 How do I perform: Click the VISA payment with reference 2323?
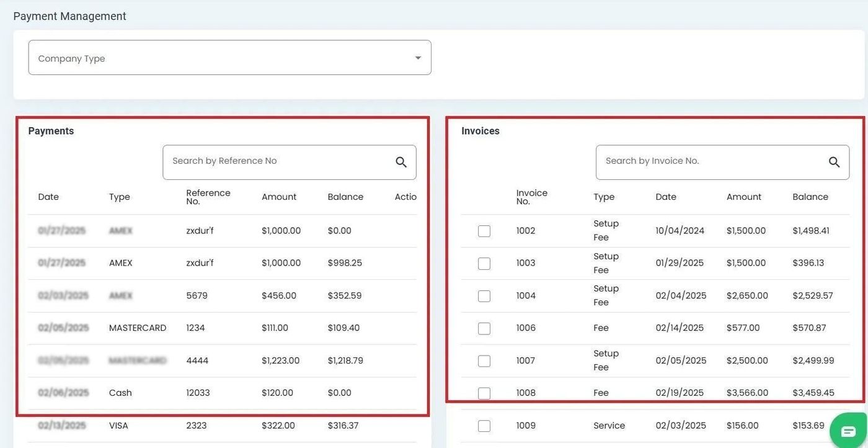[x=197, y=426]
